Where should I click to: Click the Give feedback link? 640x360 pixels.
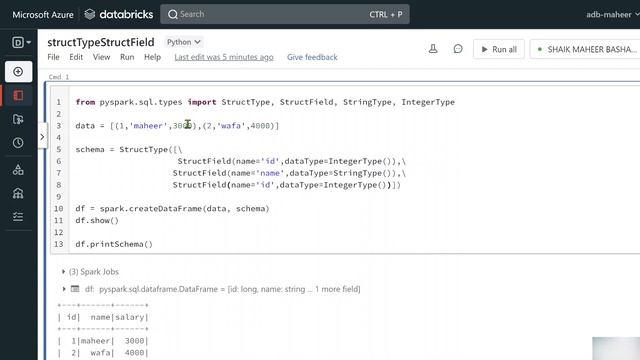pyautogui.click(x=312, y=57)
